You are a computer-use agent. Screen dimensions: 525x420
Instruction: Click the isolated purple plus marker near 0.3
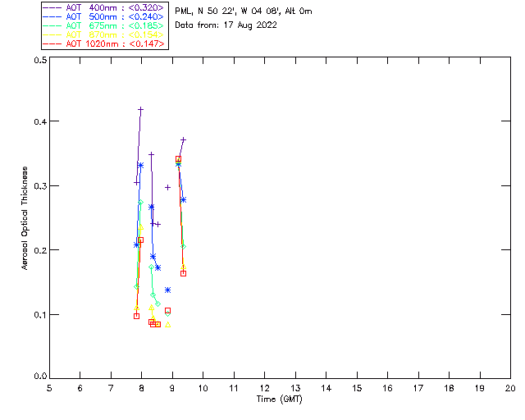click(167, 187)
